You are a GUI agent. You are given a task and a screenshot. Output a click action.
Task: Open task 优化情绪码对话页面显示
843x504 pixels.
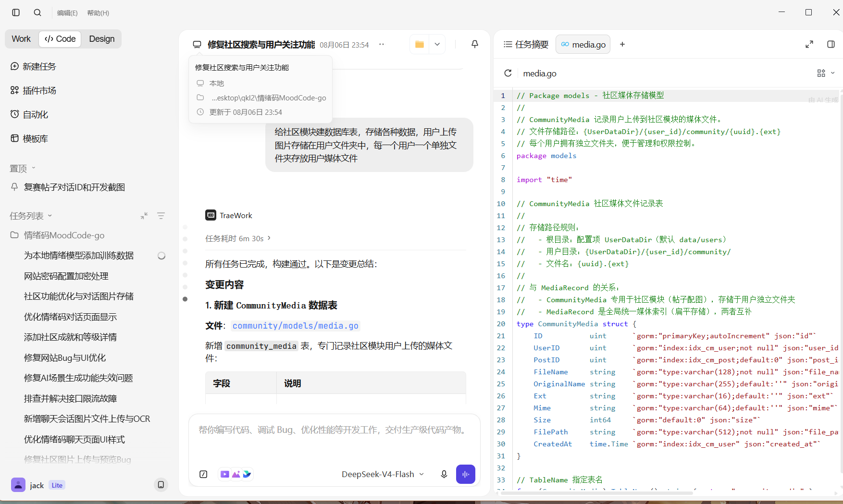click(x=71, y=317)
